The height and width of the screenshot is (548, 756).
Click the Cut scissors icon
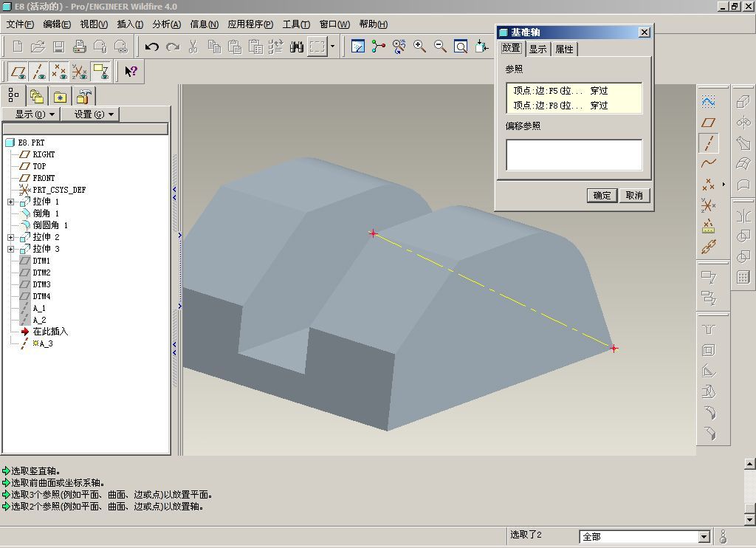[x=193, y=47]
